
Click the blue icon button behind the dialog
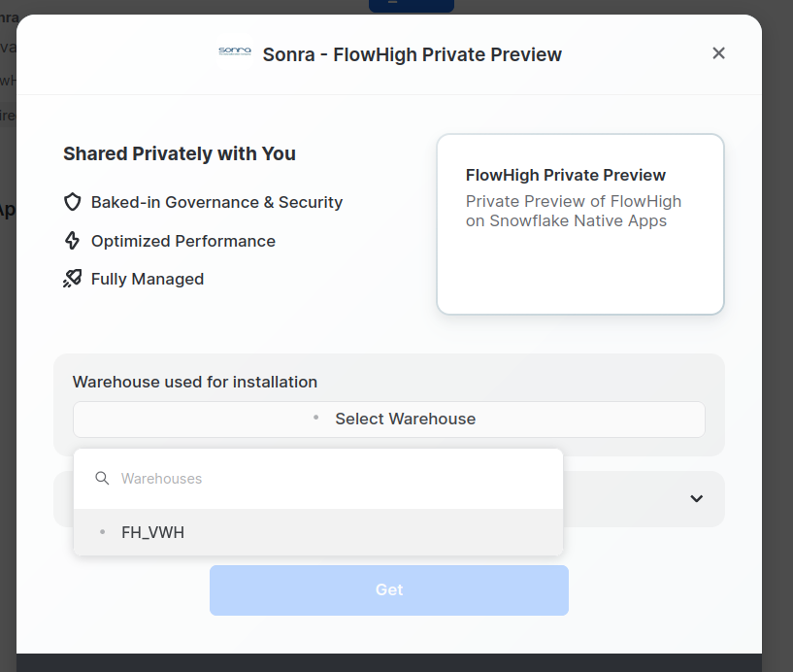point(411,5)
